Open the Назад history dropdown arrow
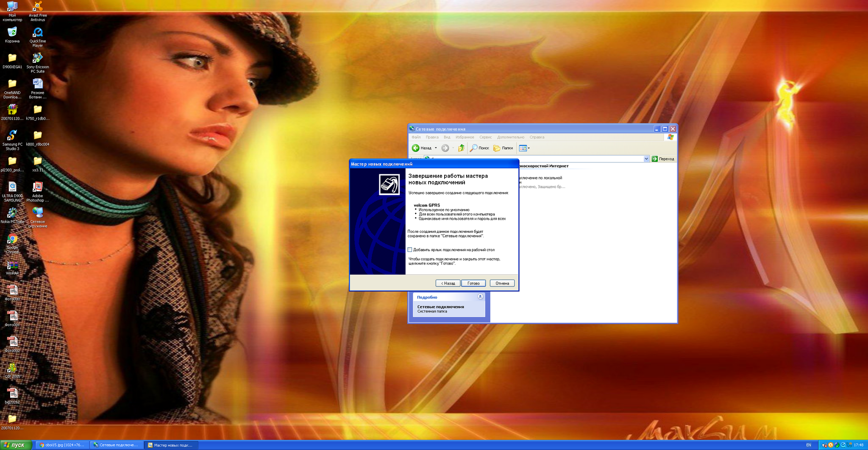 [x=436, y=148]
